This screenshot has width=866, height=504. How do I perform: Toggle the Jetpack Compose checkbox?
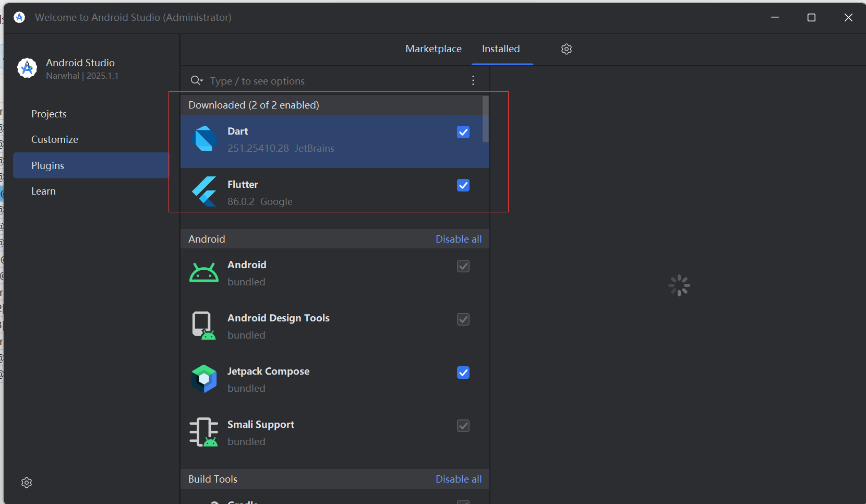point(463,373)
